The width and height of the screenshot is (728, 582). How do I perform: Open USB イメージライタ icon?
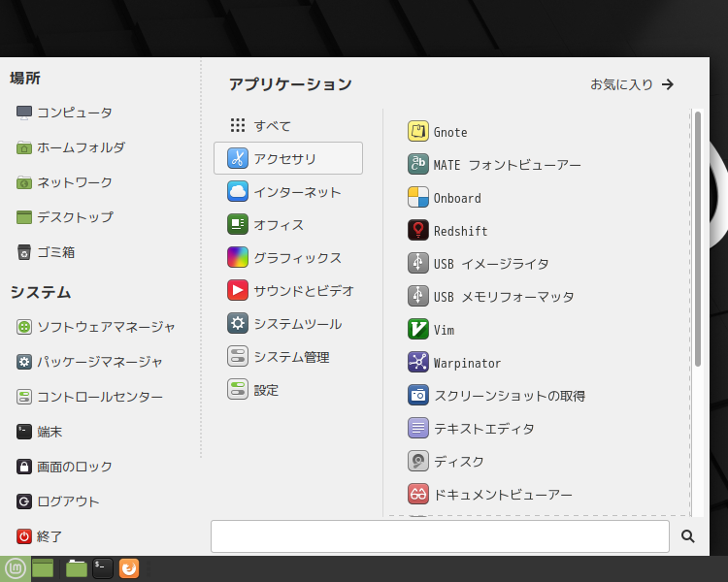click(417, 263)
